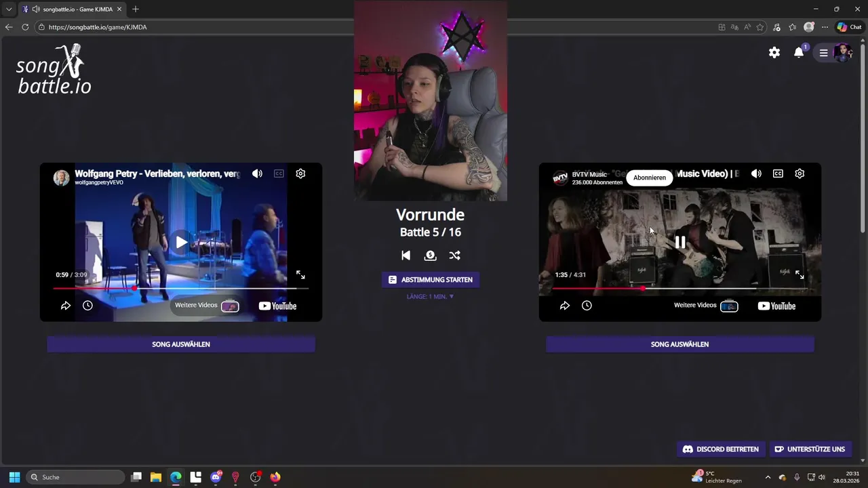Open a new browser tab
868x488 pixels.
[x=136, y=9]
